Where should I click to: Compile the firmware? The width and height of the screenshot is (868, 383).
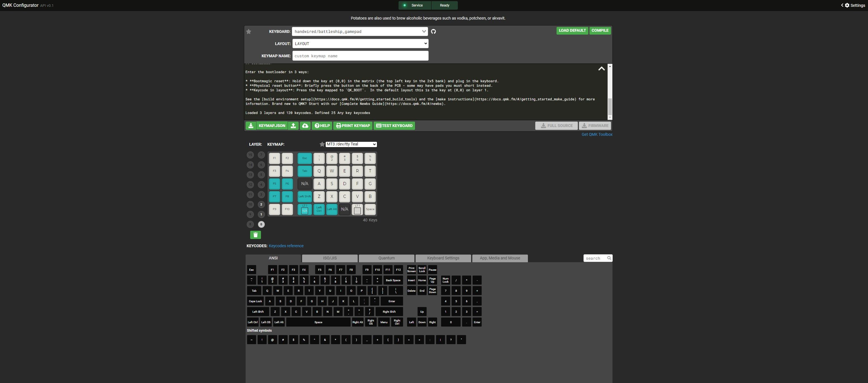point(600,30)
